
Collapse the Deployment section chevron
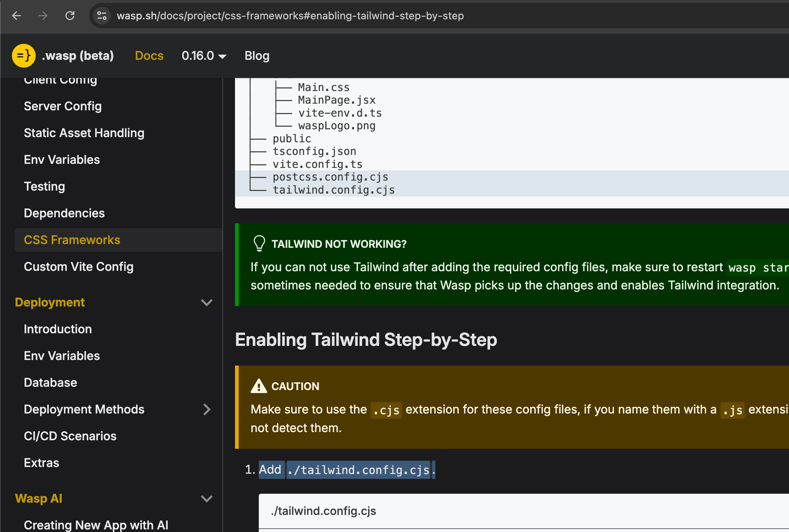click(207, 302)
